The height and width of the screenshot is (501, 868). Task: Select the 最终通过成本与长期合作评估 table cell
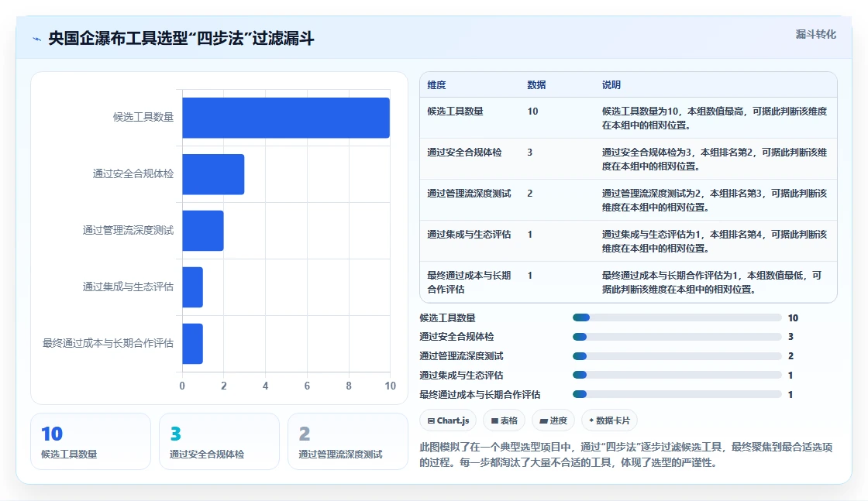469,282
